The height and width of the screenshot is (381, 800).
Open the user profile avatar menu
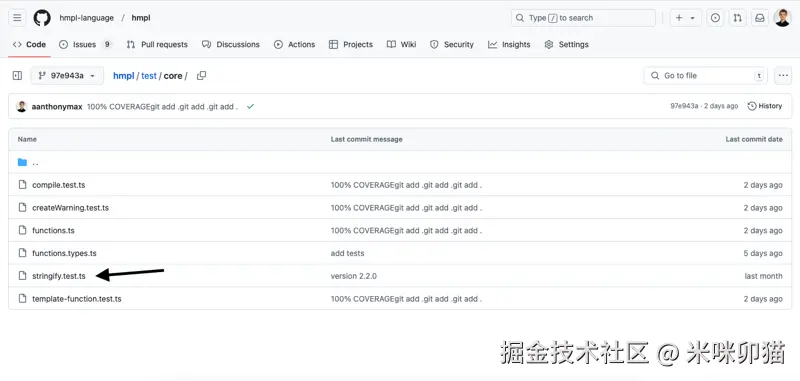pos(782,18)
